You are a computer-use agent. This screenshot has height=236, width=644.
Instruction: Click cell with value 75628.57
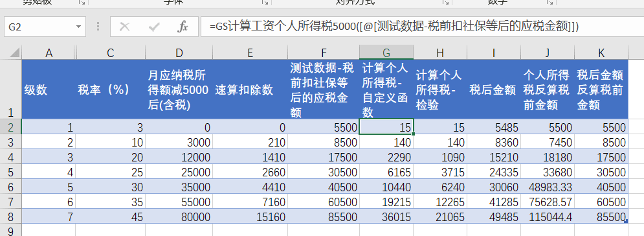coord(548,202)
